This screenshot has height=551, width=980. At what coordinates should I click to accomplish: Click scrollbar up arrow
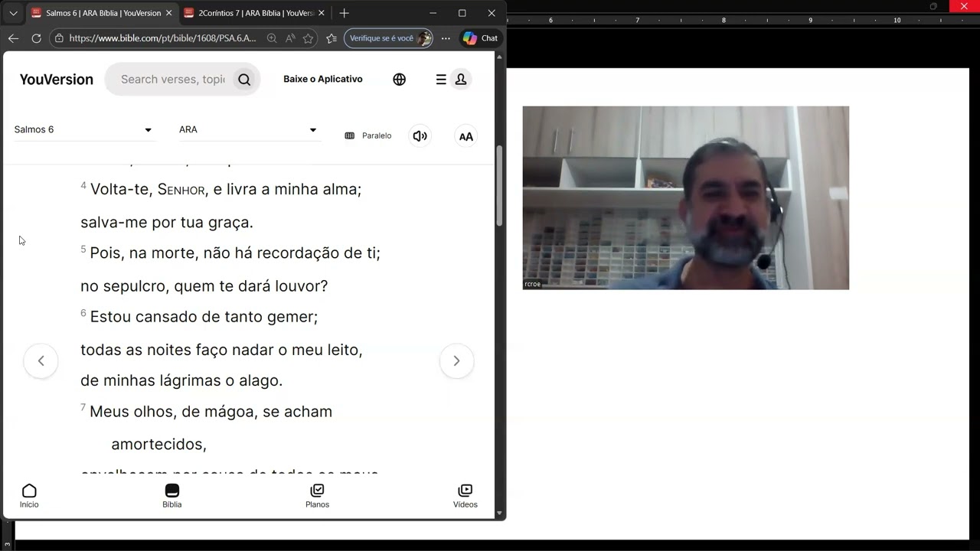click(500, 57)
